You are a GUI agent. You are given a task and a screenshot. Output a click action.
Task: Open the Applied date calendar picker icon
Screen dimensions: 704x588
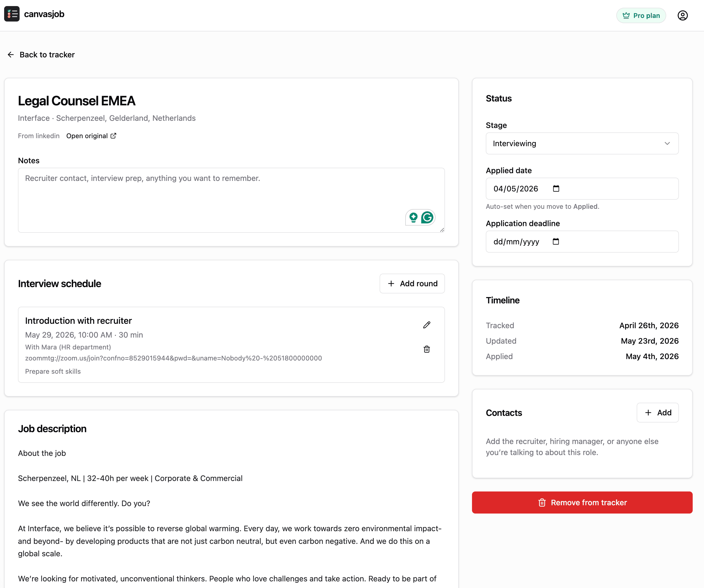pyautogui.click(x=556, y=188)
